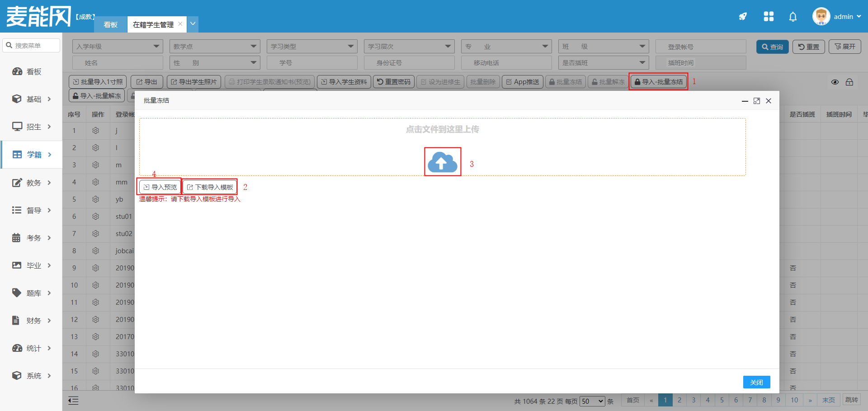Maximize the 批量冻结 dialog

pos(756,101)
